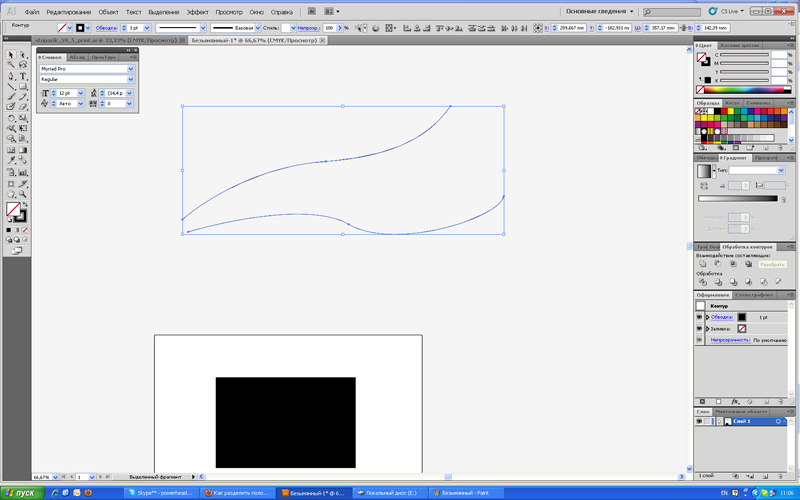Open the gradient Тип dropdown
Screen dimensions: 800x500
[781, 170]
